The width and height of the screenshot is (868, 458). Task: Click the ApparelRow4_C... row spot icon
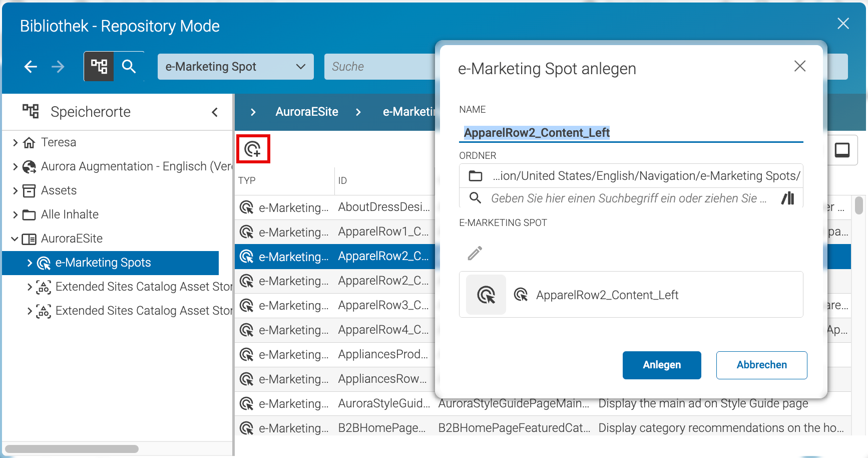246,330
